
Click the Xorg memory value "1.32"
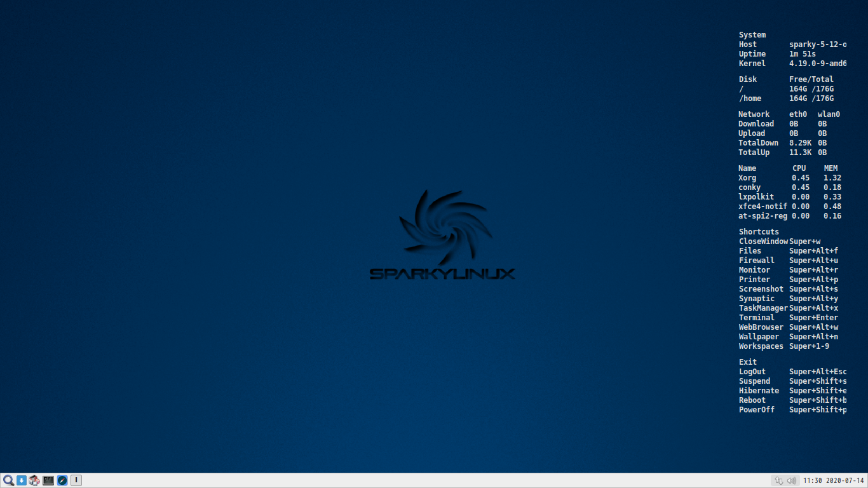(832, 178)
